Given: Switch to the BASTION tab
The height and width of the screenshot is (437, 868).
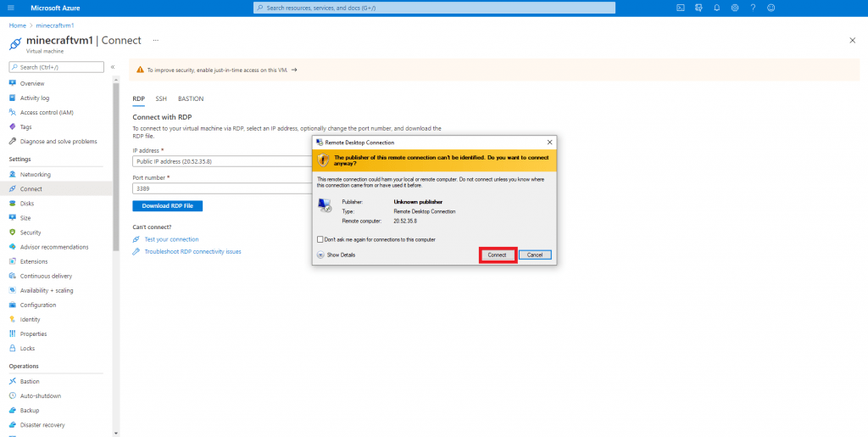Looking at the screenshot, I should [190, 98].
